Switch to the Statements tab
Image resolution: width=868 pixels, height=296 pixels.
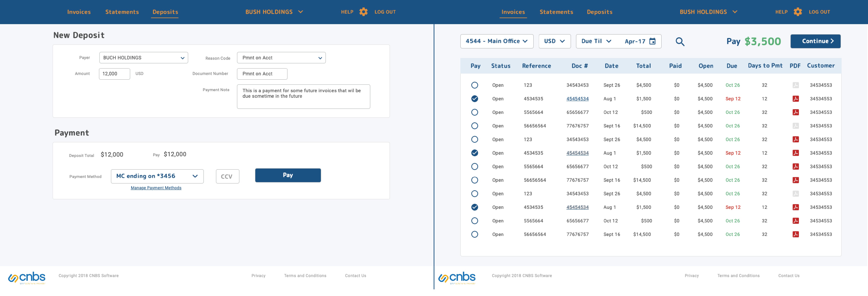click(x=122, y=11)
